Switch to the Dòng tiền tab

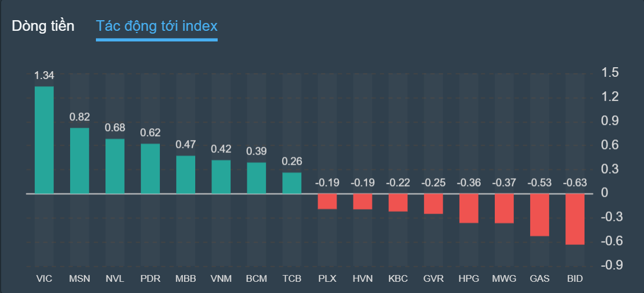43,26
